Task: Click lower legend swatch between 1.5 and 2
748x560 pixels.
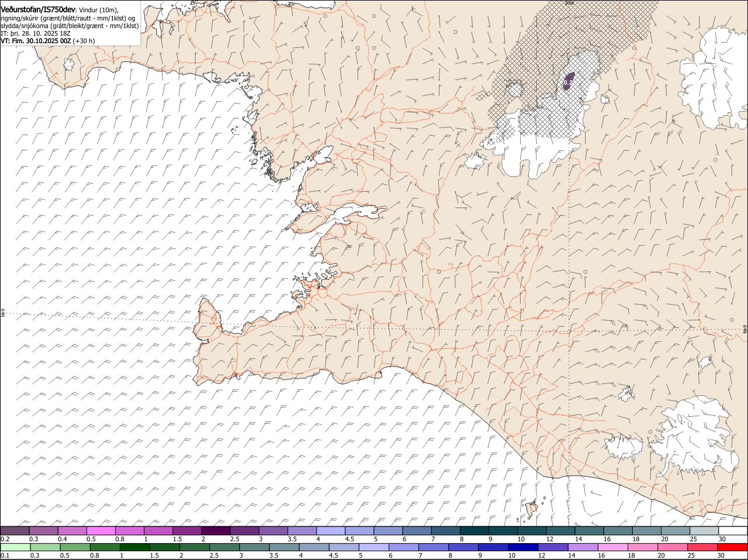Action: pos(164,547)
